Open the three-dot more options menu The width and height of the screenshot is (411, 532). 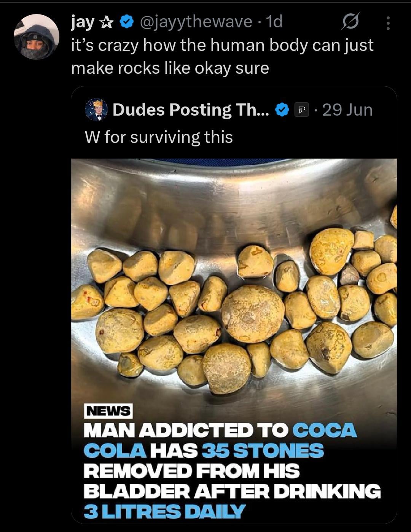pyautogui.click(x=388, y=23)
